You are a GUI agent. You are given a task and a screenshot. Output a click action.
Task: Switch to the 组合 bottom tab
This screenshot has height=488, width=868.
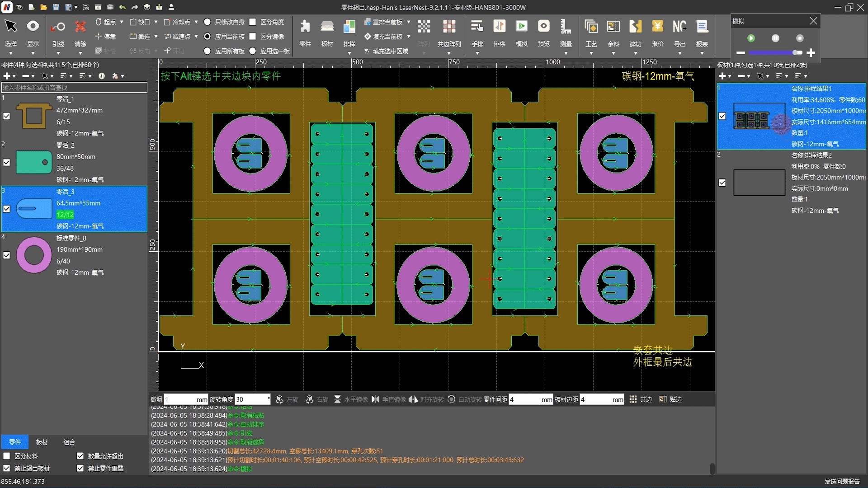click(69, 442)
